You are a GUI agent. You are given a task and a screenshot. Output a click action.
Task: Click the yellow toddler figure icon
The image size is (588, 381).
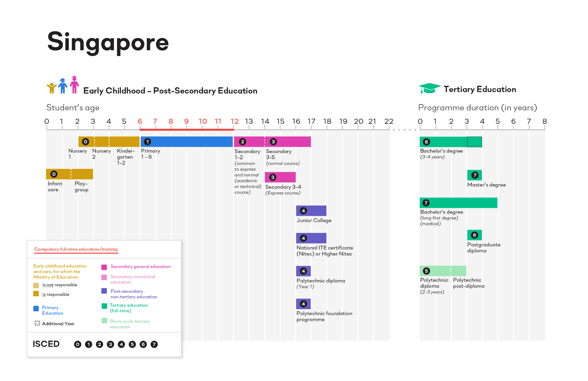(x=52, y=88)
